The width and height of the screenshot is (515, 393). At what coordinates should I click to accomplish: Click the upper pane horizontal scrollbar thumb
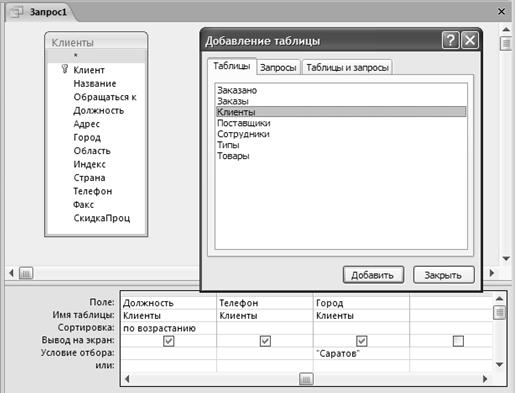(x=26, y=273)
